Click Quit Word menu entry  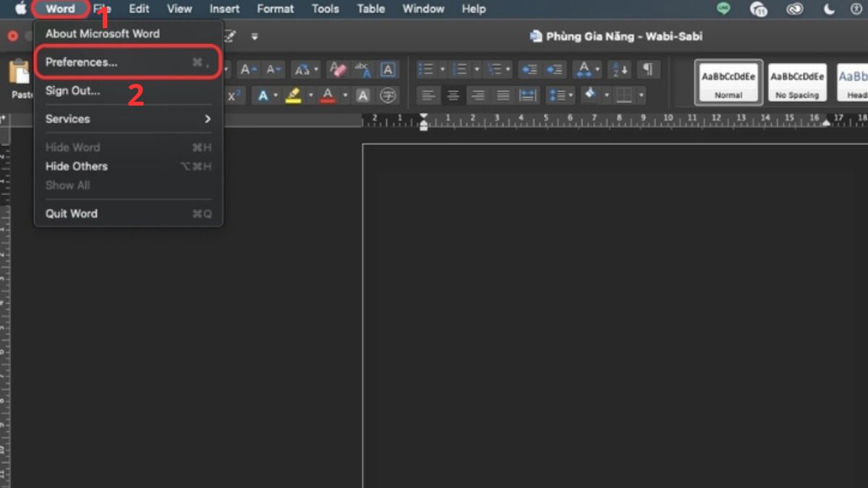[x=72, y=213]
